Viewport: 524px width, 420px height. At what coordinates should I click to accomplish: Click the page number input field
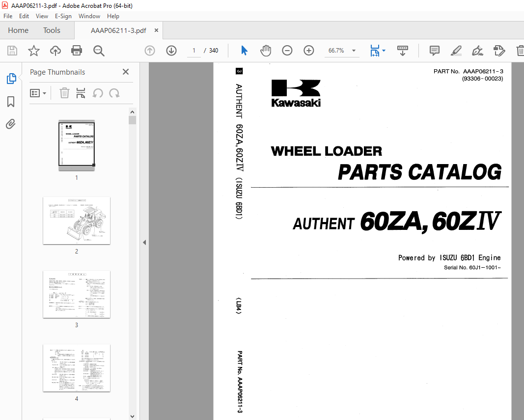(x=194, y=51)
